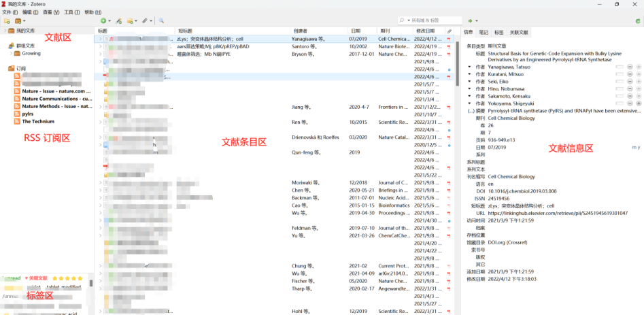This screenshot has height=315, width=644.
Task: Click the tag selector pane scrollbar
Action: (91, 284)
